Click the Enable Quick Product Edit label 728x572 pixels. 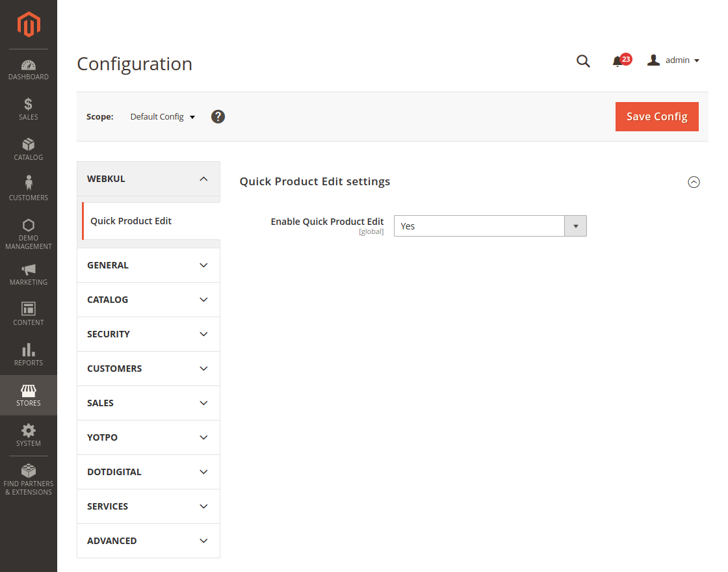[328, 222]
